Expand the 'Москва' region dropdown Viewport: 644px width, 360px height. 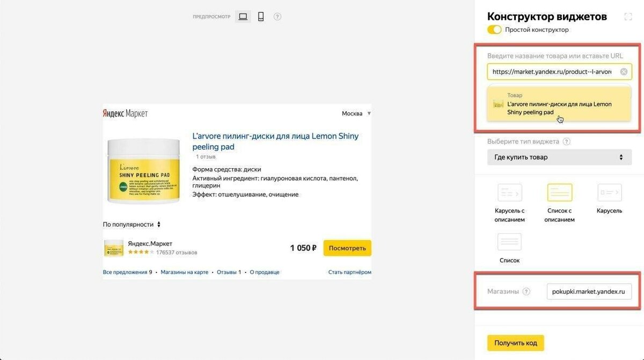tap(356, 114)
